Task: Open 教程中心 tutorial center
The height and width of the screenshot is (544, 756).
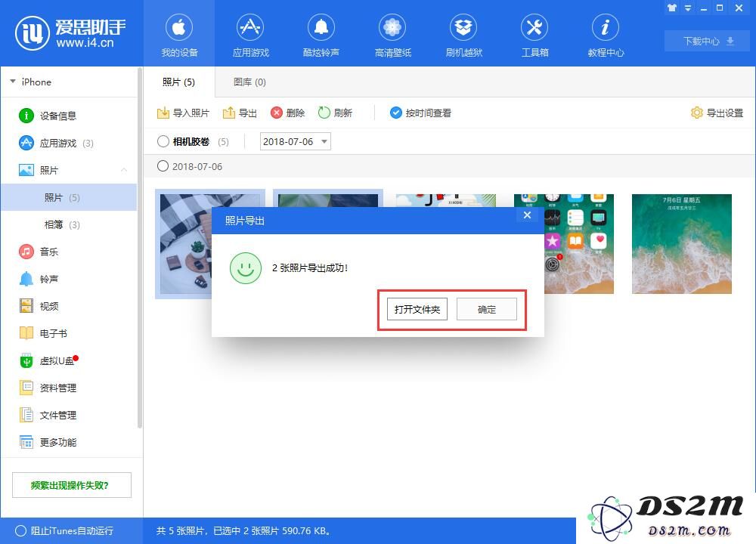Action: pyautogui.click(x=606, y=35)
